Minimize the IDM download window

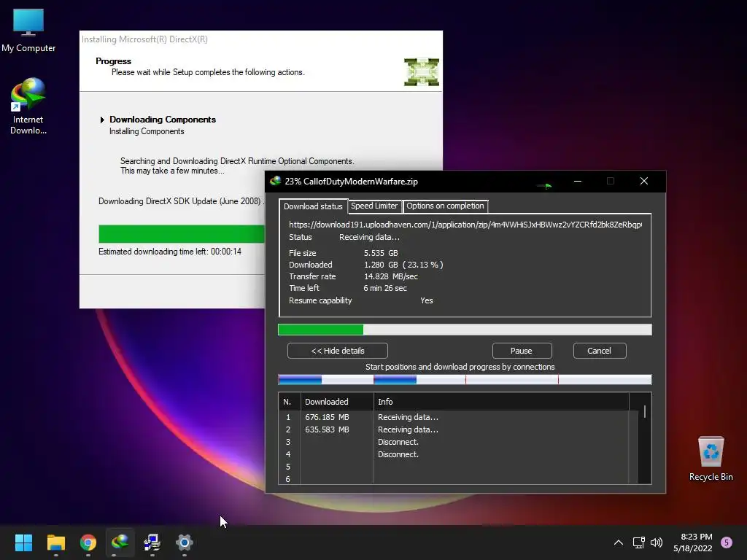tap(578, 181)
